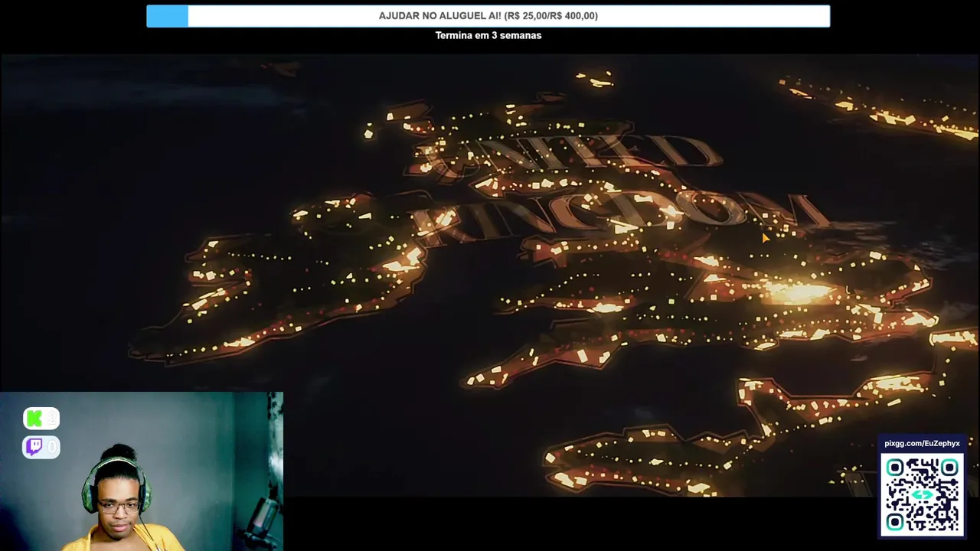Click the 'Termina em 3 semanas' text
The image size is (980, 551).
pos(488,35)
